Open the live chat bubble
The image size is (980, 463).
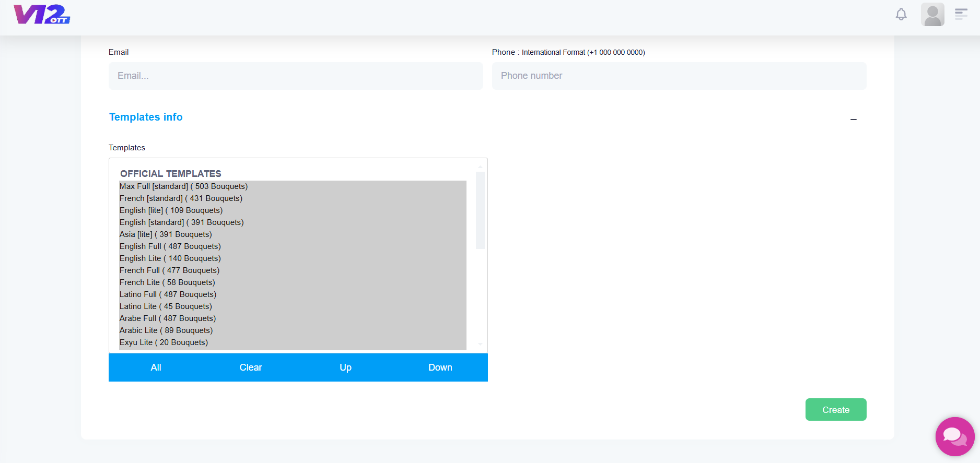(x=954, y=436)
